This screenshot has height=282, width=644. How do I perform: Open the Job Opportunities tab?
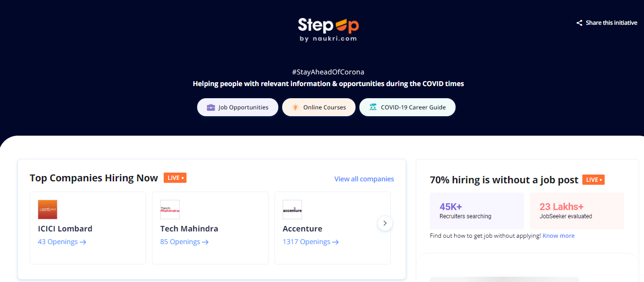[x=237, y=107]
